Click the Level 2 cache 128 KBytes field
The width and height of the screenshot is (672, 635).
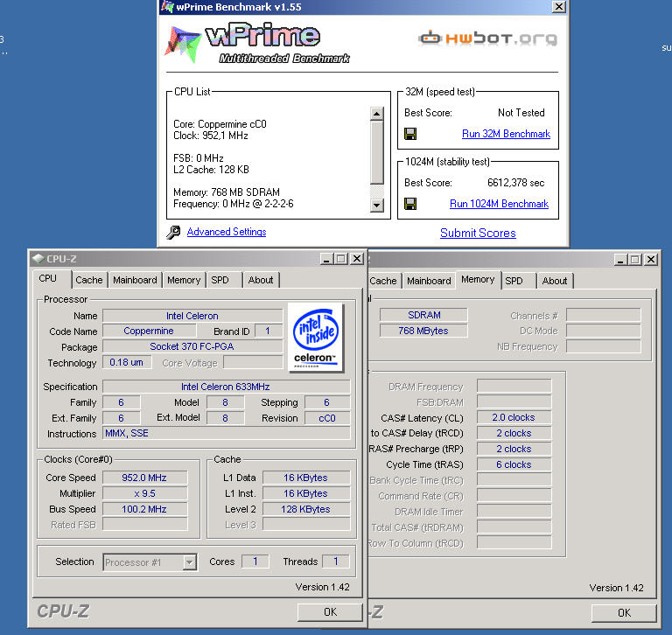click(306, 509)
